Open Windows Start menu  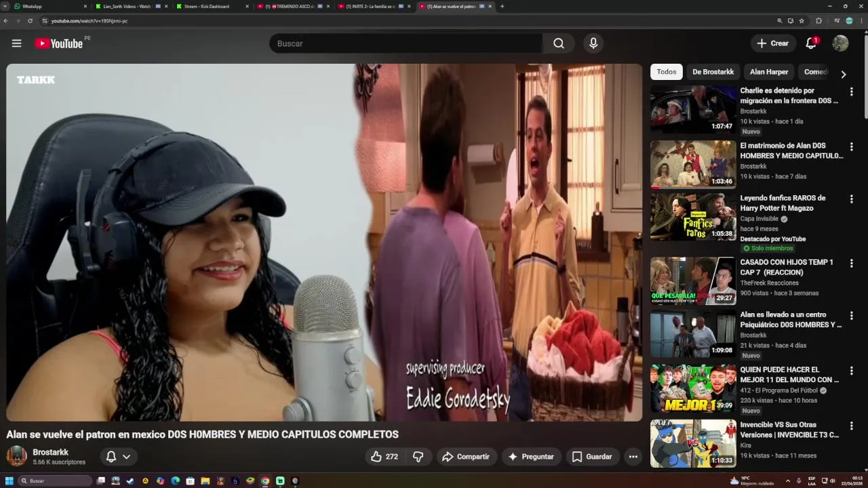9,481
